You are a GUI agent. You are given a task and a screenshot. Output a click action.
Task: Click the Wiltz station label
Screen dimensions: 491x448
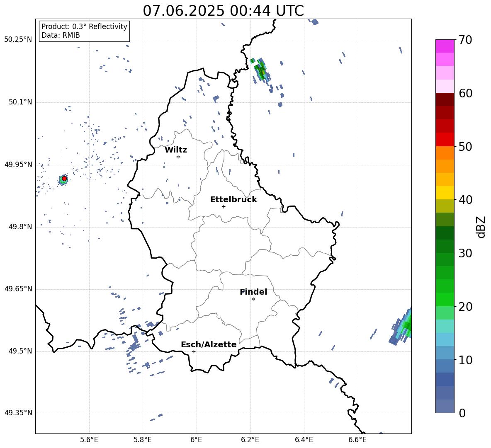point(176,150)
